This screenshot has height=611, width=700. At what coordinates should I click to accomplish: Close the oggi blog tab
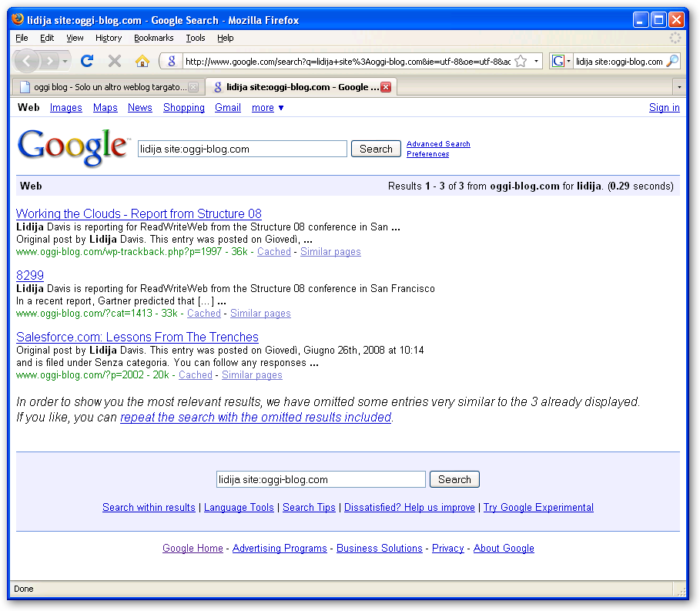coord(193,87)
